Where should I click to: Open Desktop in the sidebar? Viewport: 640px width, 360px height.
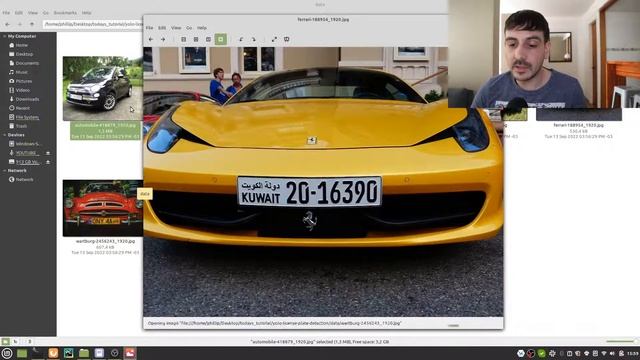coord(24,54)
